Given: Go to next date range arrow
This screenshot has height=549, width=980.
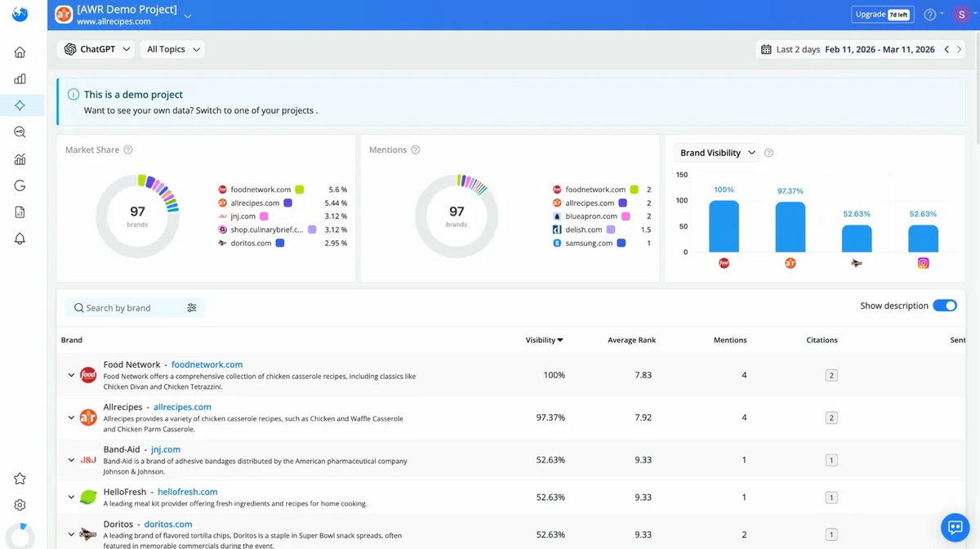Looking at the screenshot, I should coord(960,50).
